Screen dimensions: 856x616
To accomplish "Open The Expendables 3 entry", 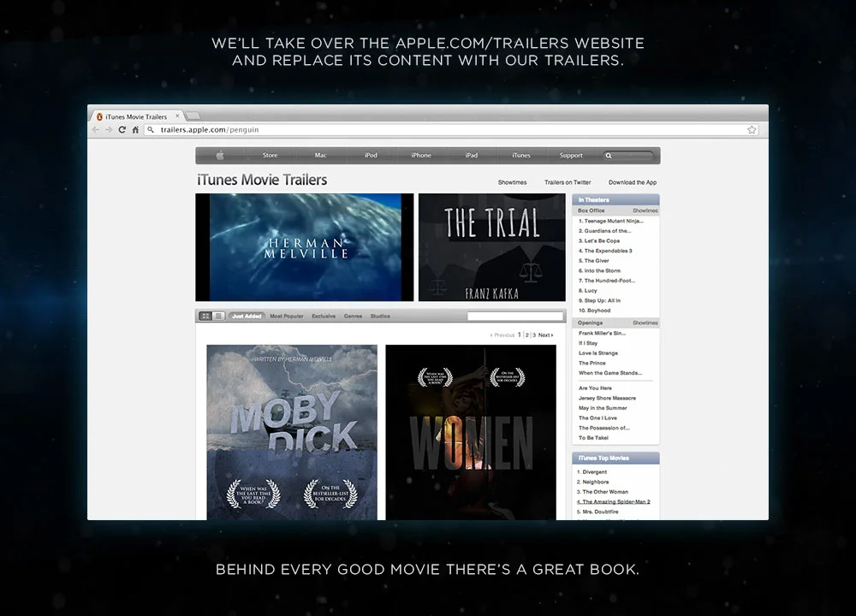I will click(x=605, y=251).
